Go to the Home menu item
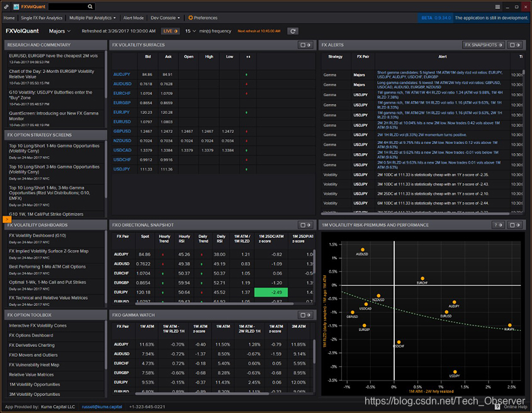Viewport: 532px width, 413px height. pyautogui.click(x=9, y=18)
